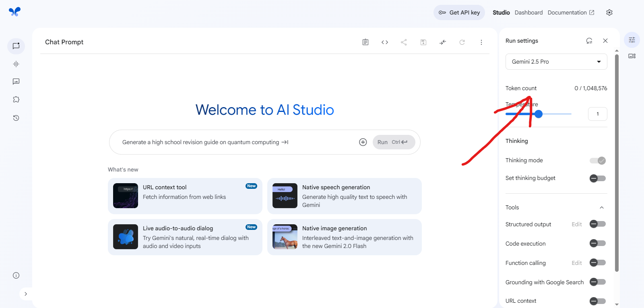Open the Native image generation card
Screen dimensions: 644x308
click(x=345, y=237)
